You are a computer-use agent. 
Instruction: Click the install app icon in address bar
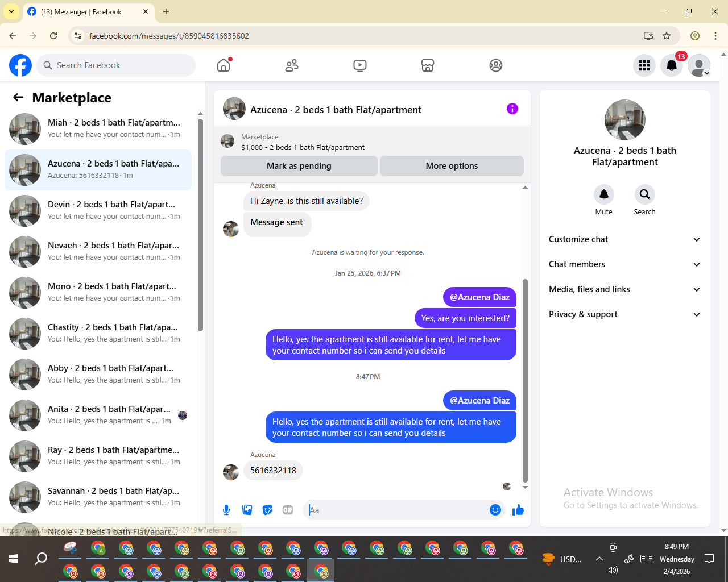coord(648,36)
